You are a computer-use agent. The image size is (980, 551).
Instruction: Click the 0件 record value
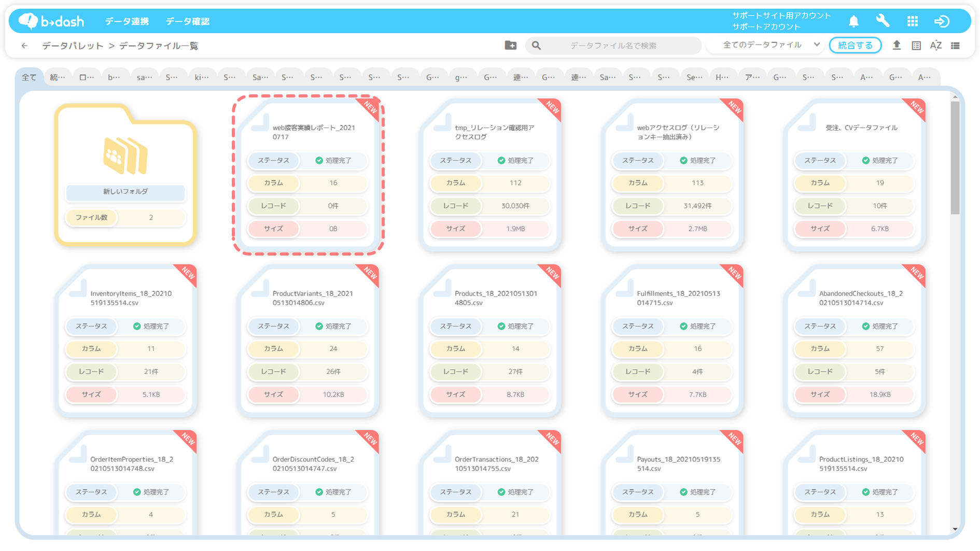pyautogui.click(x=333, y=206)
